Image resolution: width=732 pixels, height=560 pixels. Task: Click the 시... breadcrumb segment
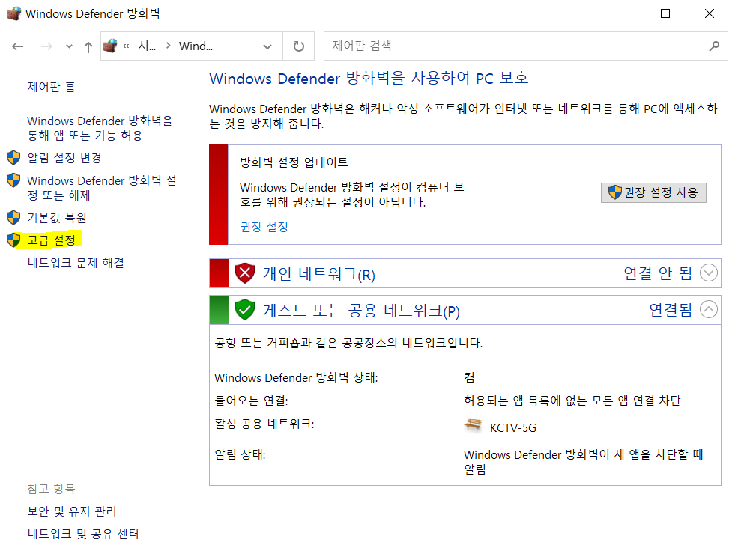(x=147, y=46)
